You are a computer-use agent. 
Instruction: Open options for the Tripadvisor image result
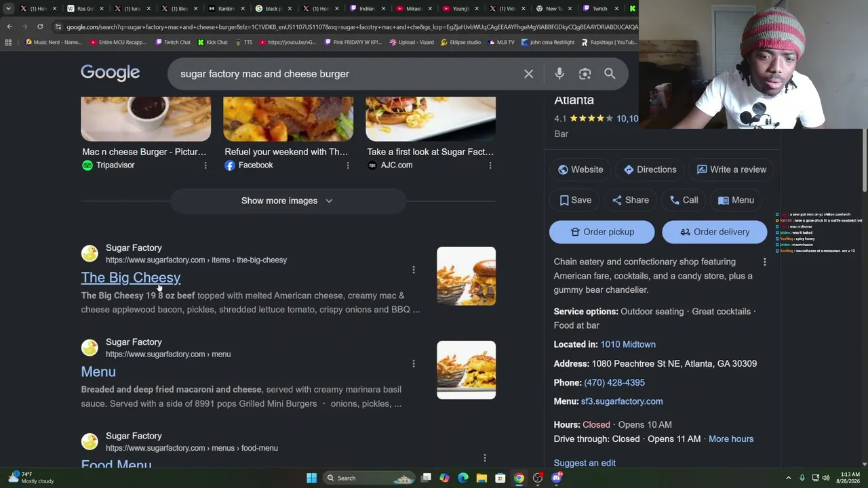tap(205, 165)
